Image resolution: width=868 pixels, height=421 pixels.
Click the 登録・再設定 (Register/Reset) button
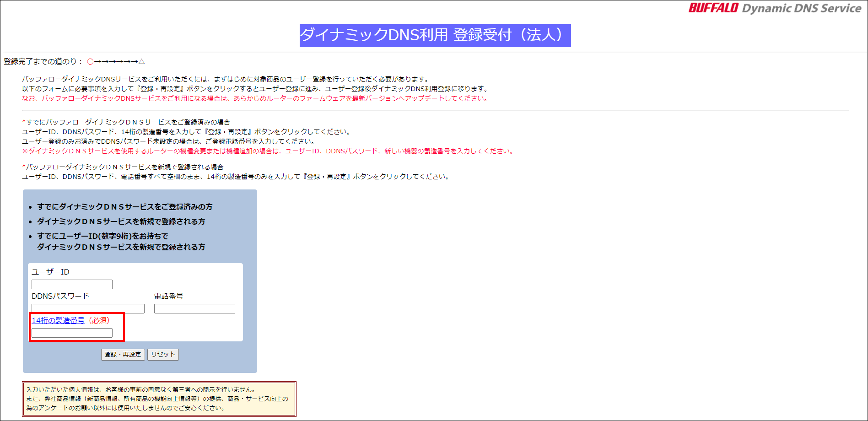123,354
